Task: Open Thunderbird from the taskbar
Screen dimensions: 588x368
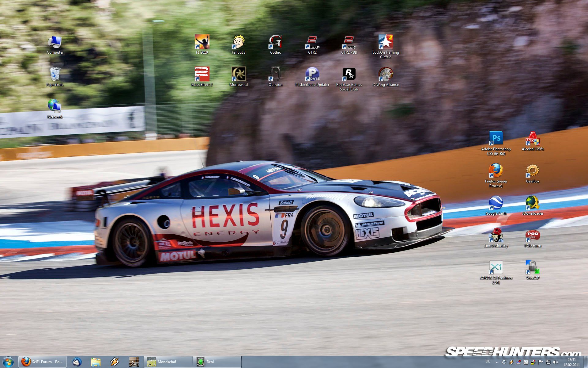Action: pos(77,362)
